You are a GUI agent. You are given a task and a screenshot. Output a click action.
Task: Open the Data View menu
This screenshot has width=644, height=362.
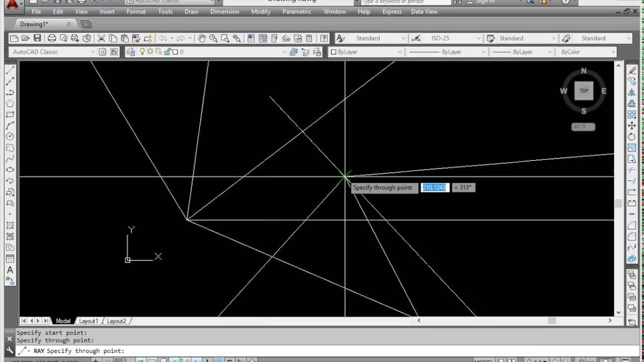424,12
